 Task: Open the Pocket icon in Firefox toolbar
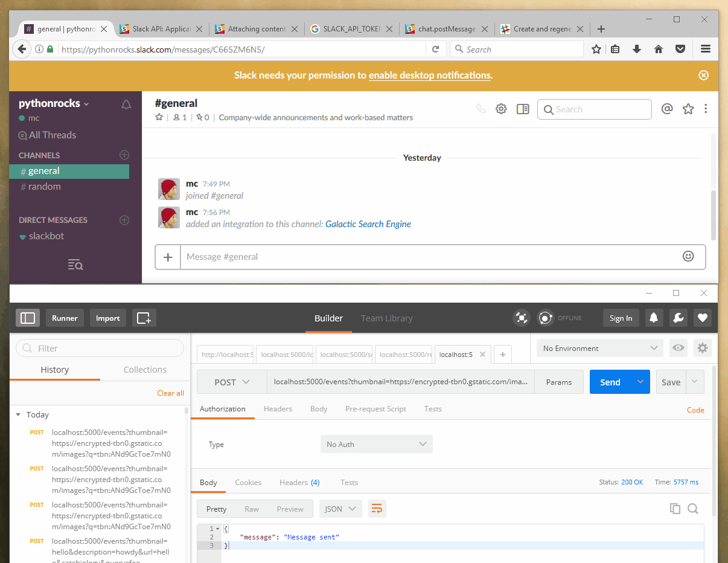[x=680, y=49]
